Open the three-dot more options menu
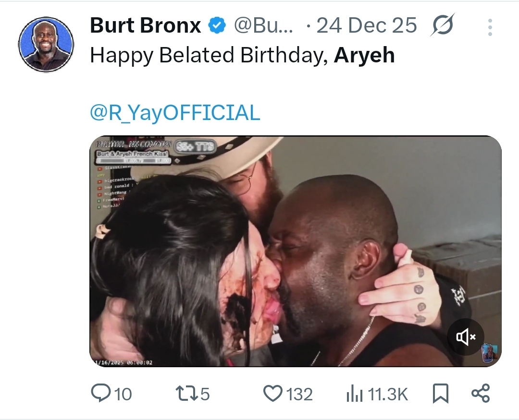Viewport: 519px width, 420px height. pyautogui.click(x=490, y=27)
